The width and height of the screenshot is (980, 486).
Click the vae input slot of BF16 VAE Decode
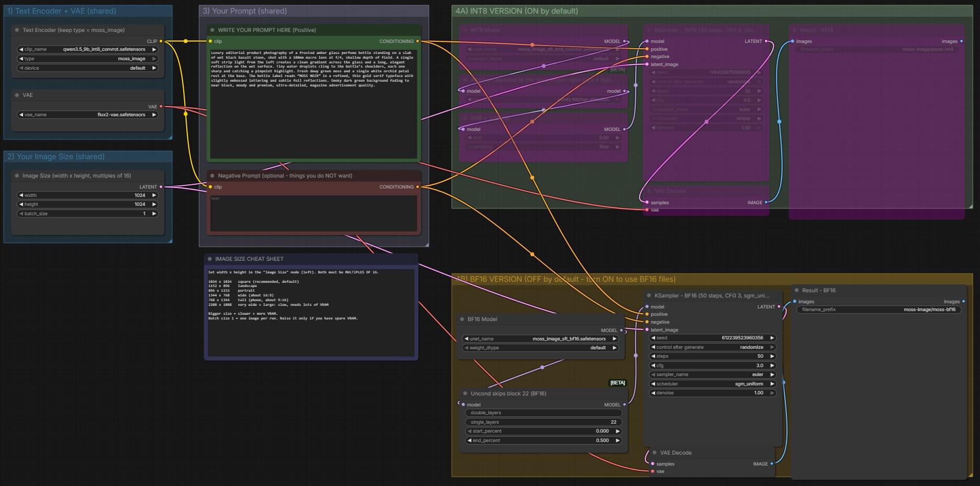coord(652,471)
